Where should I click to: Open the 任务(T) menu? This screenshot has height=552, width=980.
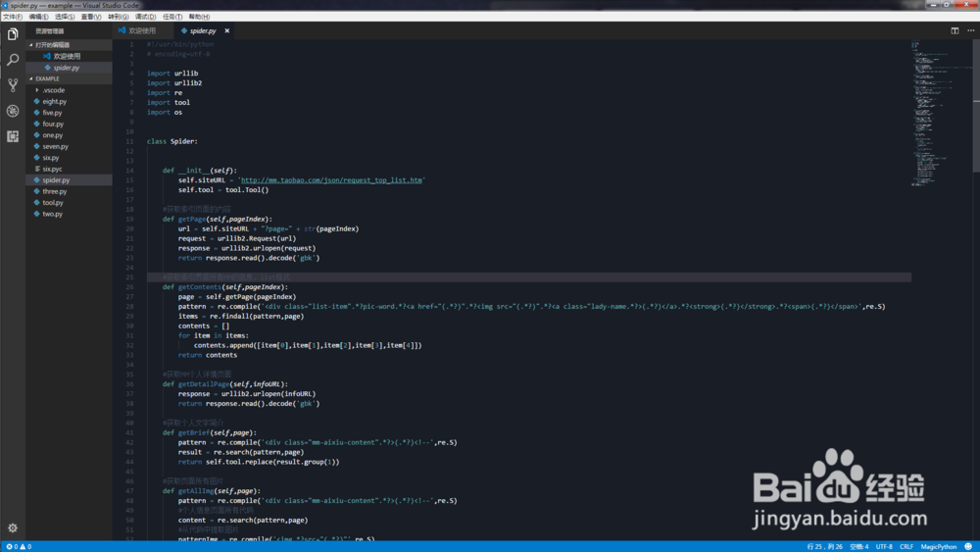pyautogui.click(x=172, y=17)
